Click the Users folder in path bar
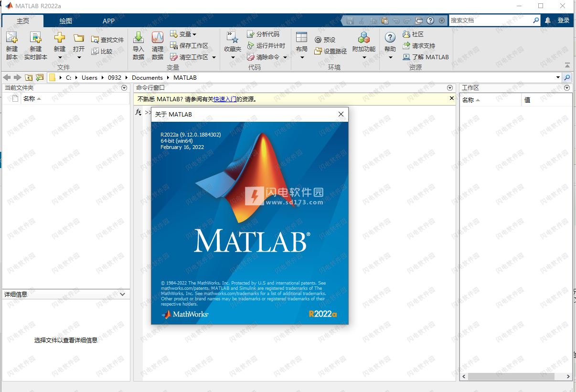The image size is (576, 392). 89,77
